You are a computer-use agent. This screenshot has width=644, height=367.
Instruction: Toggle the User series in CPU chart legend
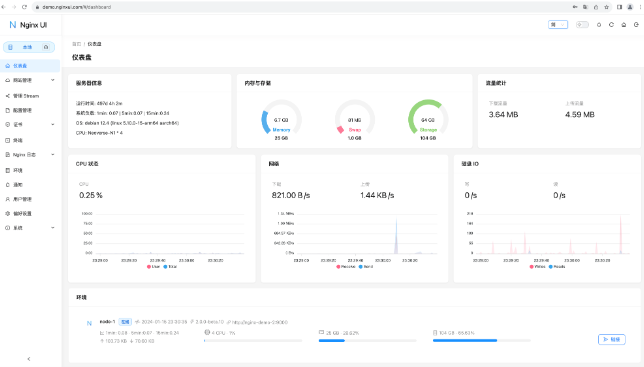tap(153, 267)
